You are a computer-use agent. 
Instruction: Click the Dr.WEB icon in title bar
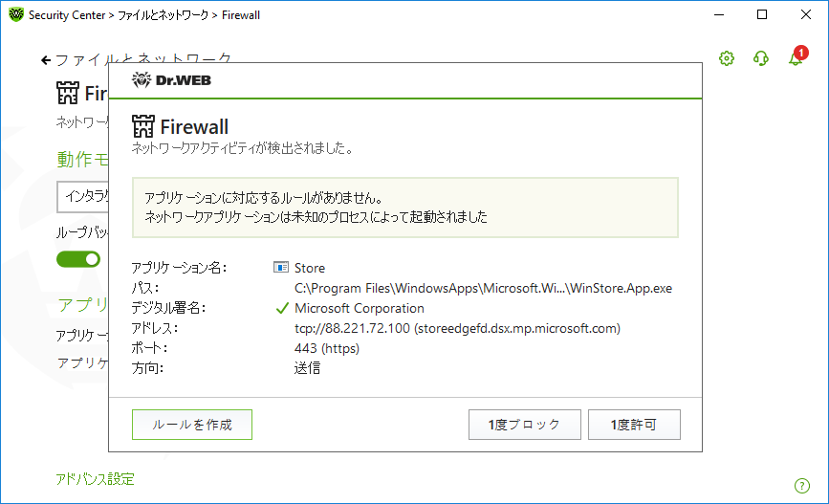(x=16, y=14)
